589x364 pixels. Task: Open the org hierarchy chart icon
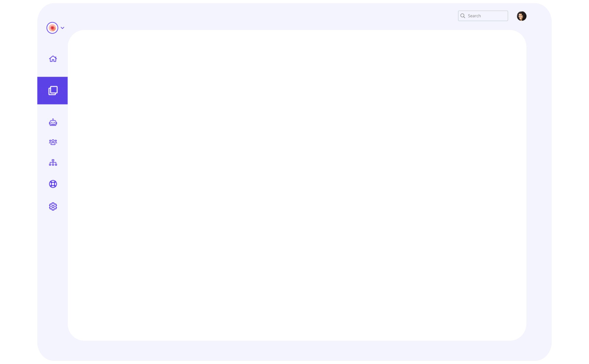click(53, 162)
